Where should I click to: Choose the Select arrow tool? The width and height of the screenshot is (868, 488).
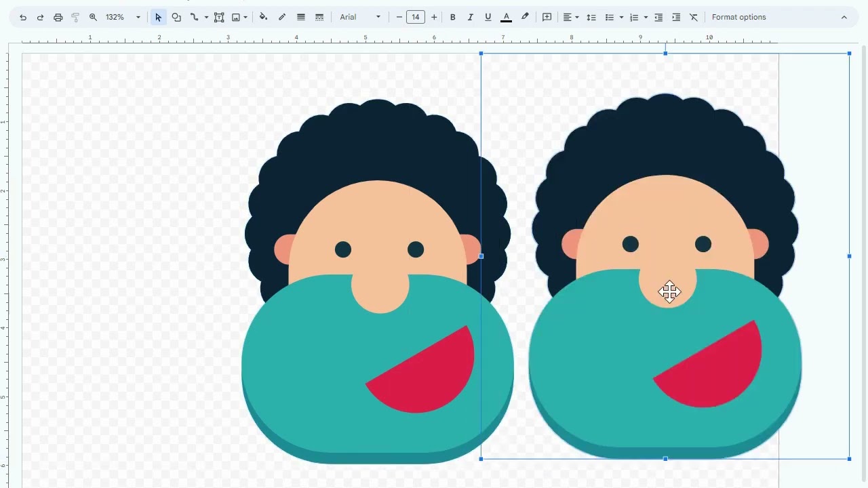click(158, 17)
